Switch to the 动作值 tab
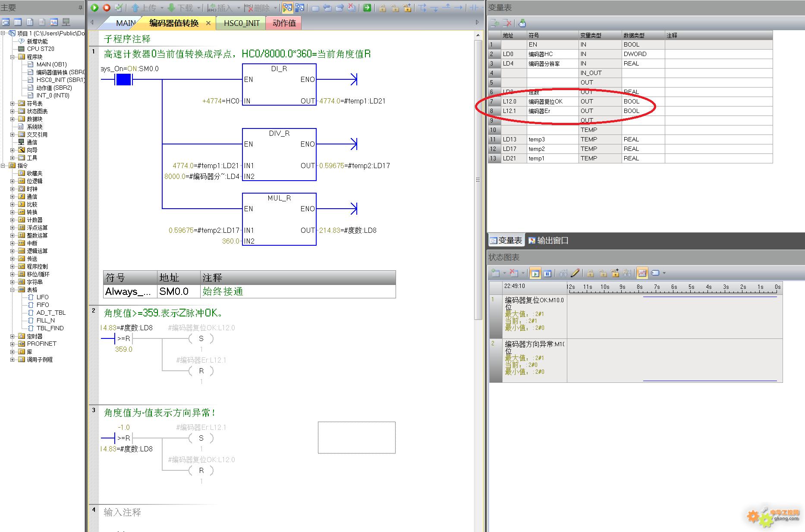The image size is (805, 532). pos(284,23)
